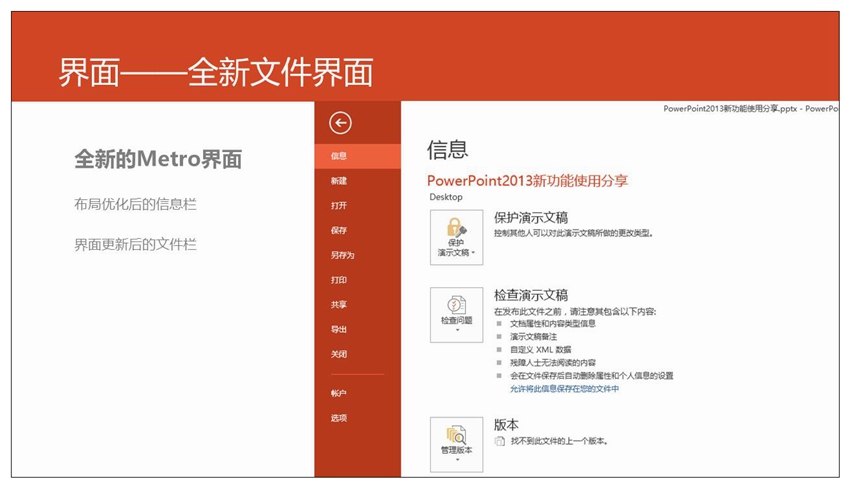Viewport: 850px width, 488px height.
Task: Click the 信息 page heading
Action: [447, 150]
